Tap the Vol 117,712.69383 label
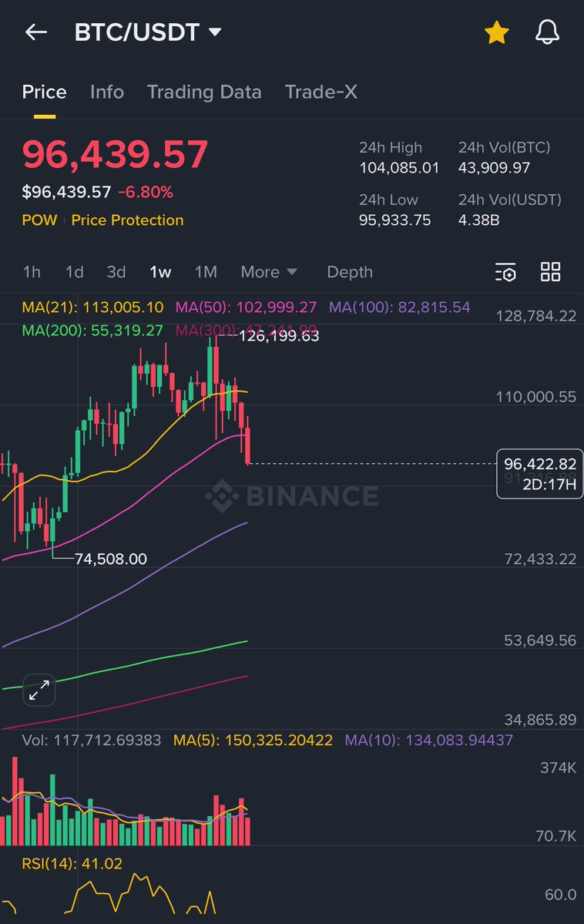This screenshot has width=584, height=924. [x=92, y=740]
